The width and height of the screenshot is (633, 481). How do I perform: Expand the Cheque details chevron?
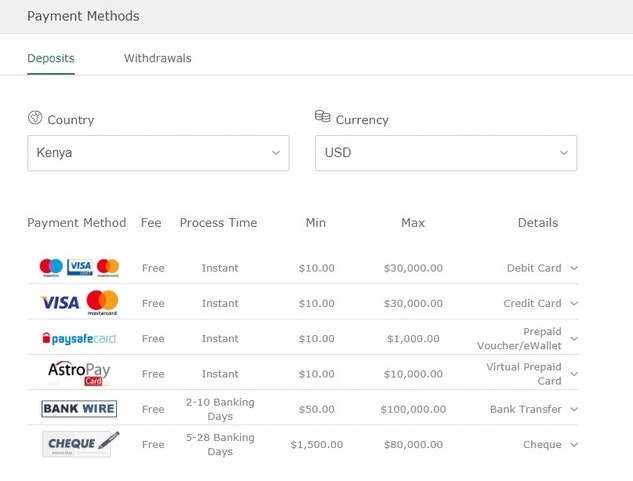574,445
